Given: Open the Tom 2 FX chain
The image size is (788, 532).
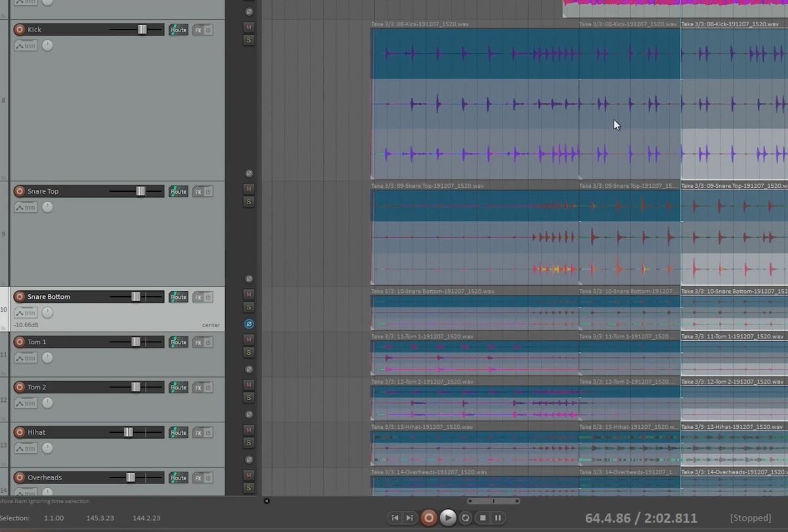Looking at the screenshot, I should [x=198, y=388].
